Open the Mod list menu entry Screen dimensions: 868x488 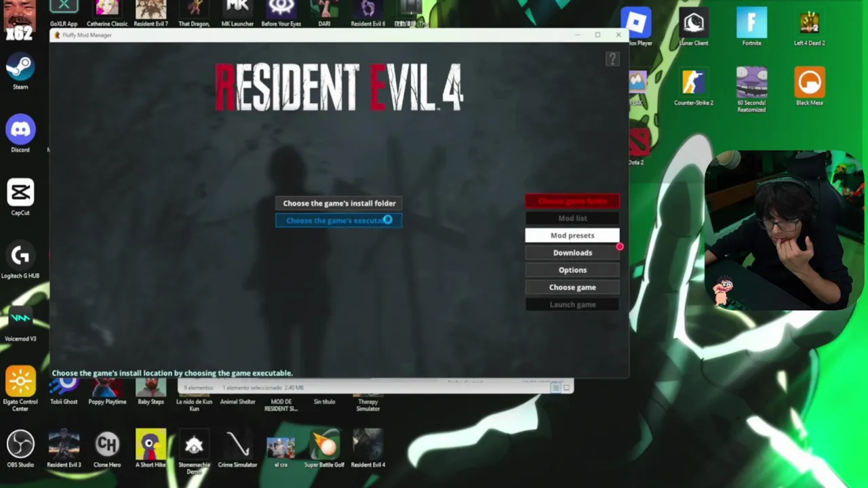click(x=572, y=218)
